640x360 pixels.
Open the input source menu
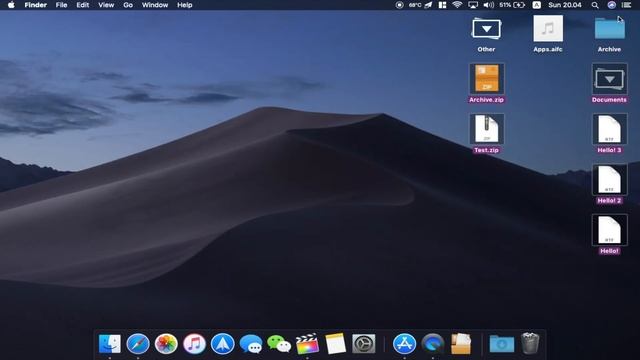pyautogui.click(x=537, y=5)
